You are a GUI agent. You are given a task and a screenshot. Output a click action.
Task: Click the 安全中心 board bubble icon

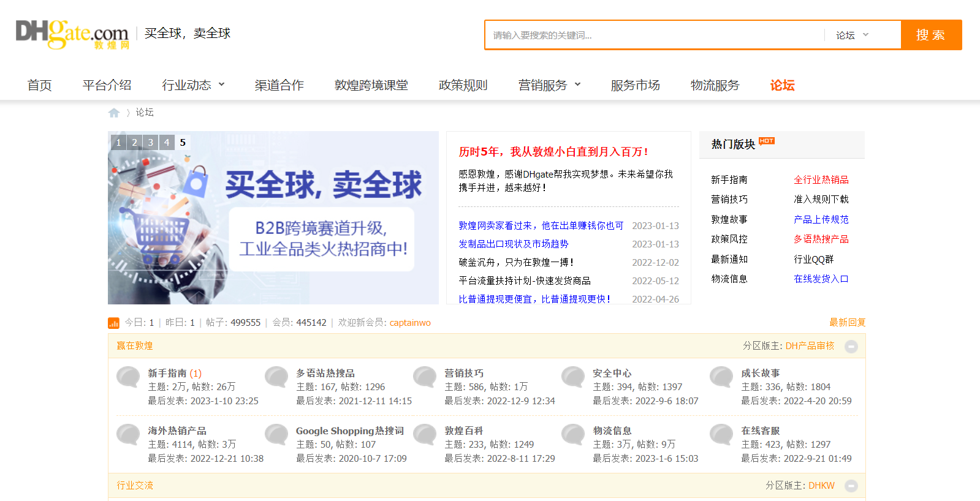coord(573,377)
